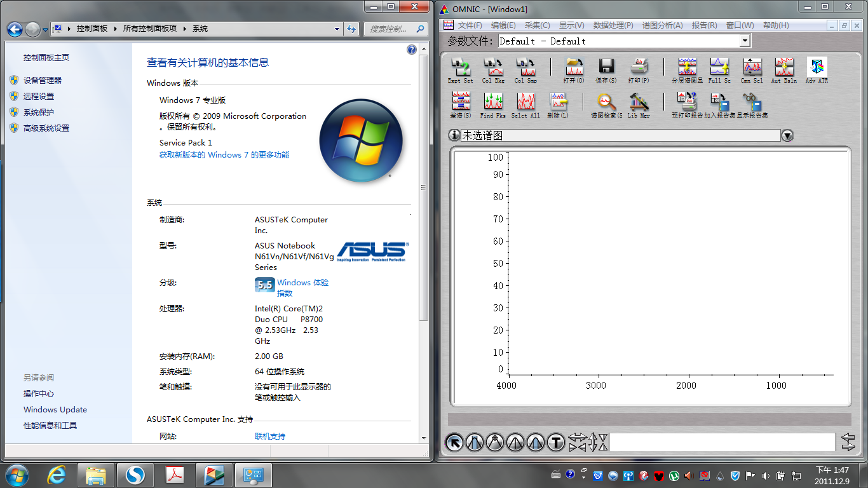Viewport: 868px width, 488px height.
Task: Open the 编辑(E) menu
Action: (503, 25)
